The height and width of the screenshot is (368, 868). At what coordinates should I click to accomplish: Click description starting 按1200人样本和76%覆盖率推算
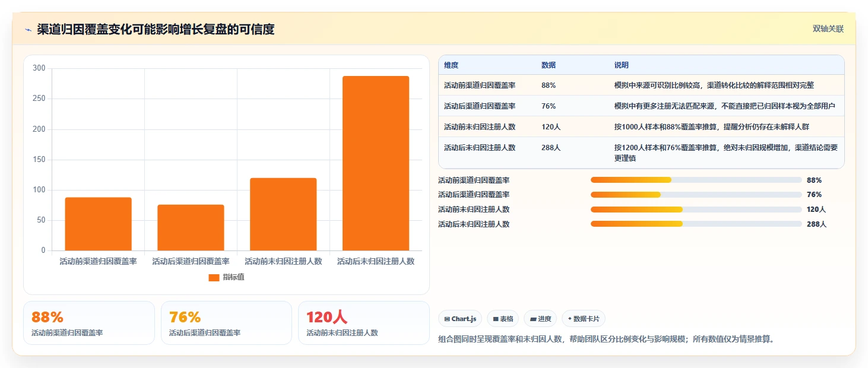[726, 153]
